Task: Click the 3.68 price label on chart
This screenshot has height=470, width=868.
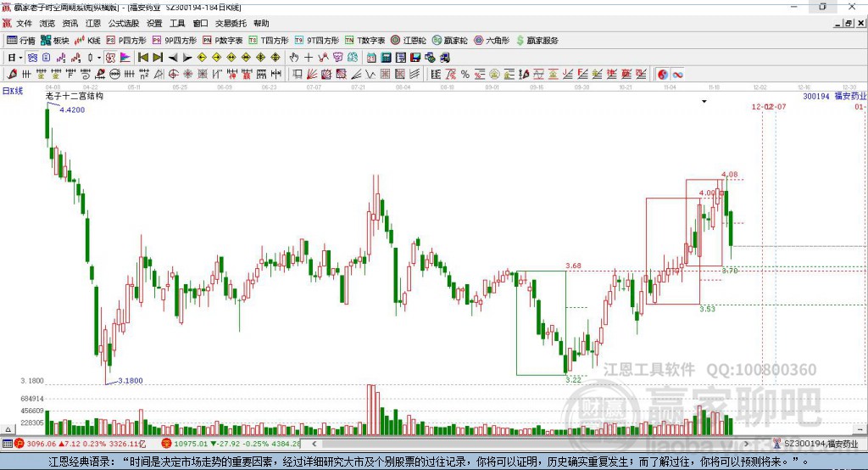Action: [x=574, y=266]
